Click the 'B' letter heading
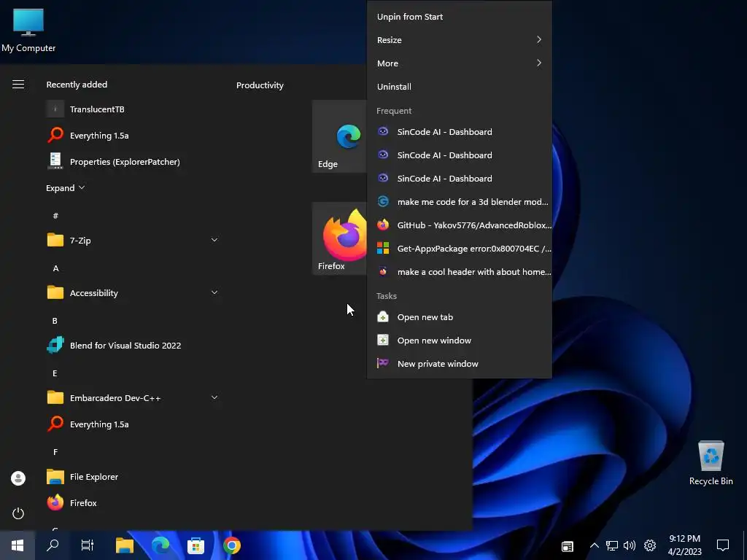 tap(55, 321)
